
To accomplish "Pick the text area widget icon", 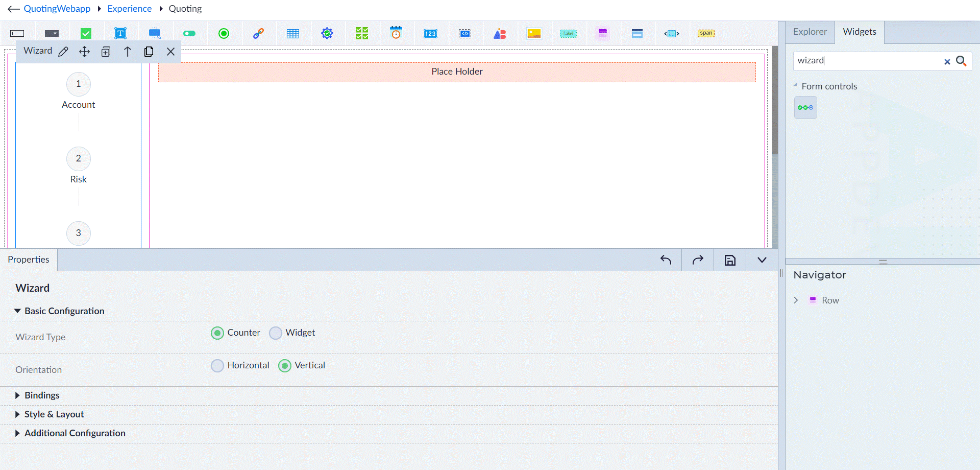I will coord(120,34).
